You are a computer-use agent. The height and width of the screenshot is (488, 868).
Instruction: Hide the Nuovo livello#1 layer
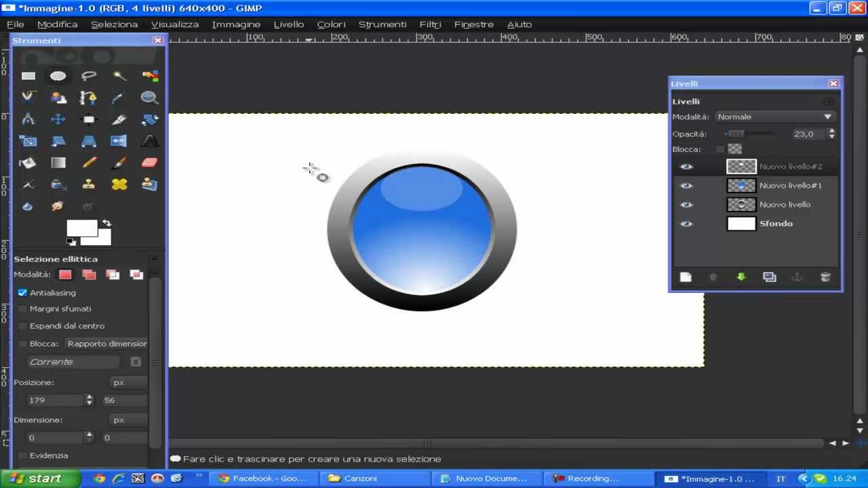686,186
